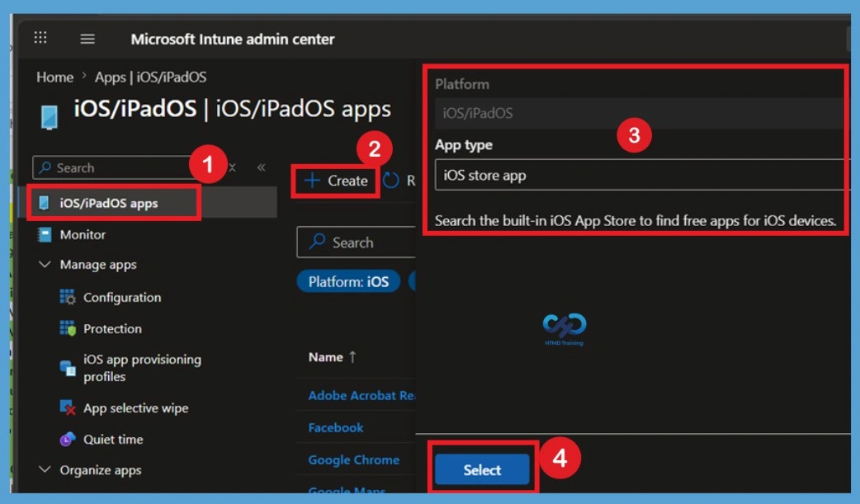The image size is (860, 504).
Task: Open Configuration under Manage apps
Action: (122, 297)
